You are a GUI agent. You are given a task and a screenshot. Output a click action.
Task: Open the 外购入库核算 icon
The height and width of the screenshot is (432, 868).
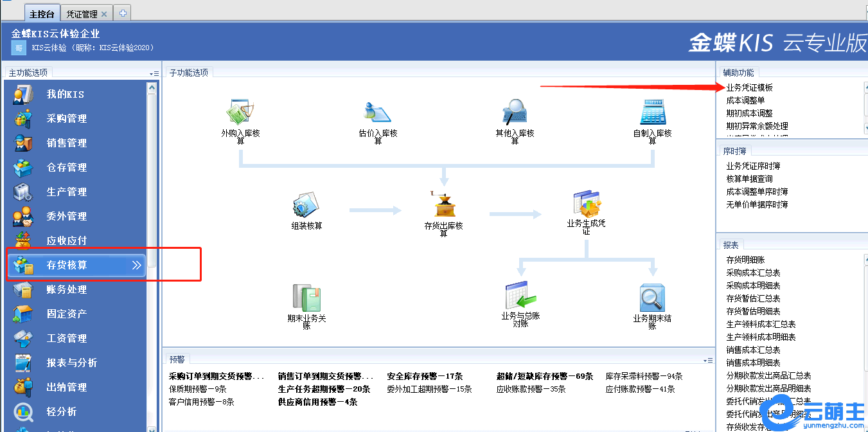coord(240,113)
